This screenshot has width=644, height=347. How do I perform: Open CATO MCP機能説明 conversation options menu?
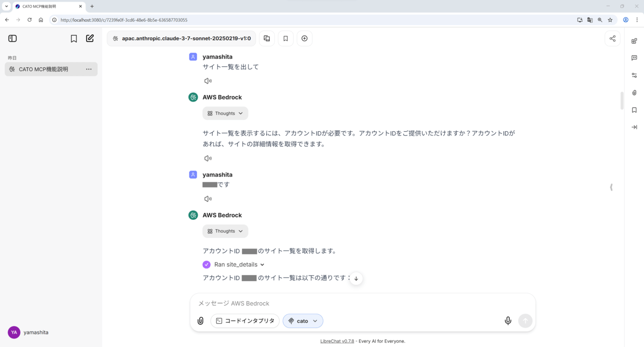(x=89, y=69)
